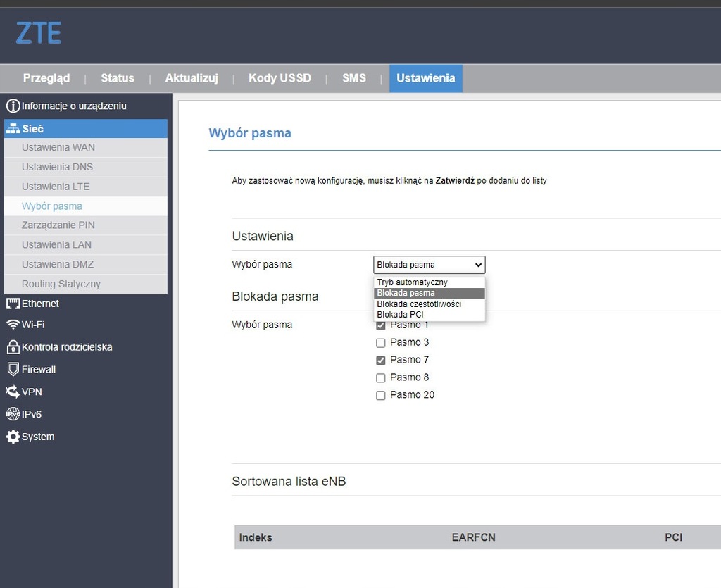The width and height of the screenshot is (721, 588).
Task: Choose Tryb automatyczny from the dropdown list
Action: [x=412, y=282]
